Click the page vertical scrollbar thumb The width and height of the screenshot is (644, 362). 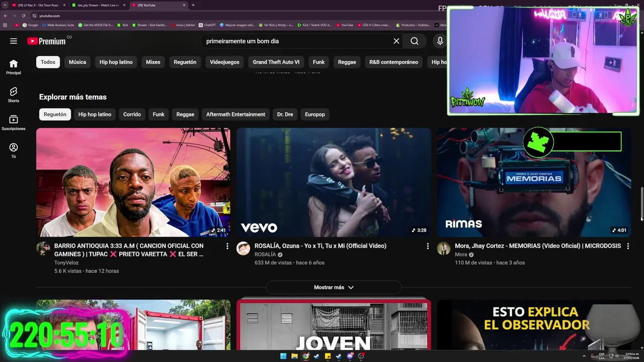click(x=641, y=203)
